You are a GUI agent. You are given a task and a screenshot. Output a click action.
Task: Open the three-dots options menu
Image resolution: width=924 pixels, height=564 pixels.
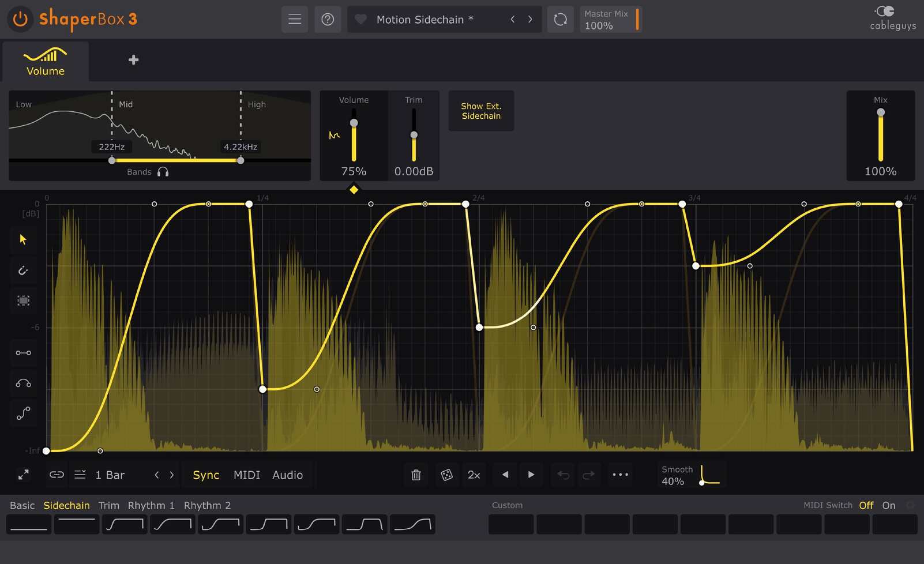(x=621, y=475)
